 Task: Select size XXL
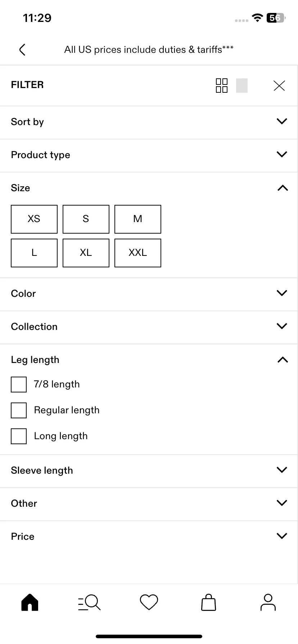pyautogui.click(x=138, y=253)
